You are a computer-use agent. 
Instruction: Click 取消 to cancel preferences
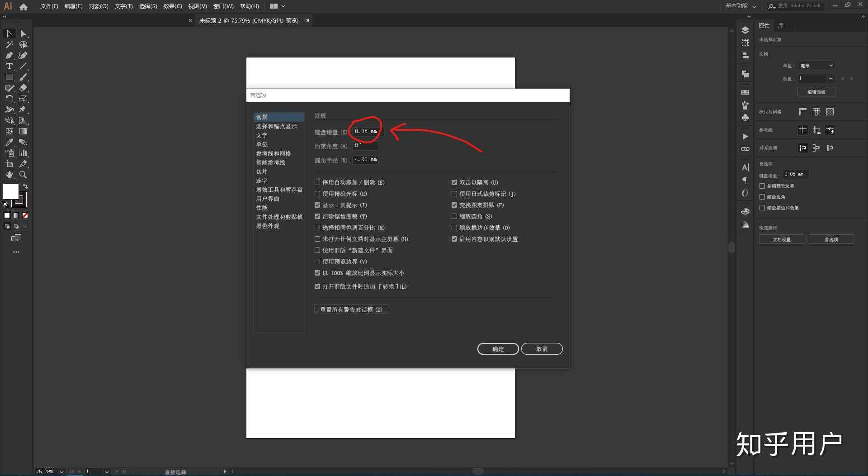[542, 349]
